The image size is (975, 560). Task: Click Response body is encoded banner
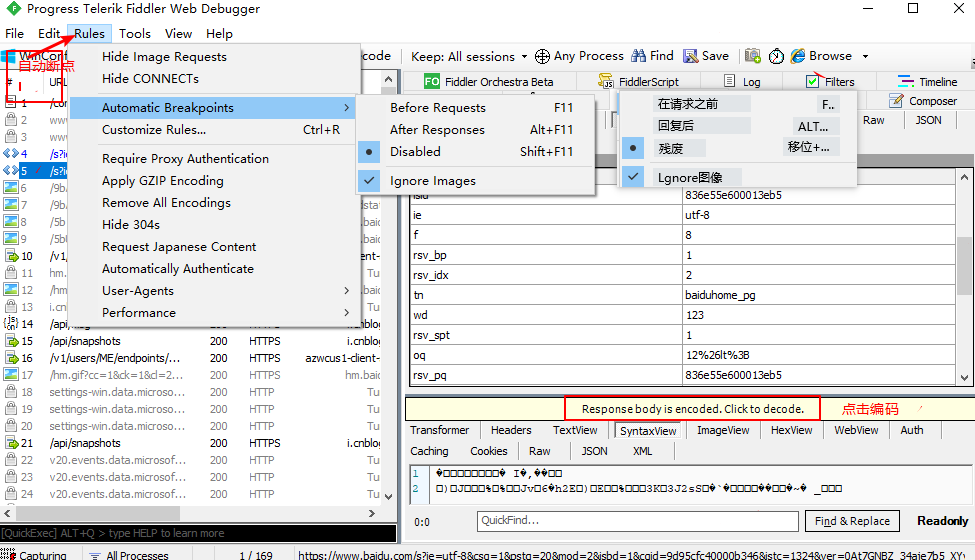(692, 409)
